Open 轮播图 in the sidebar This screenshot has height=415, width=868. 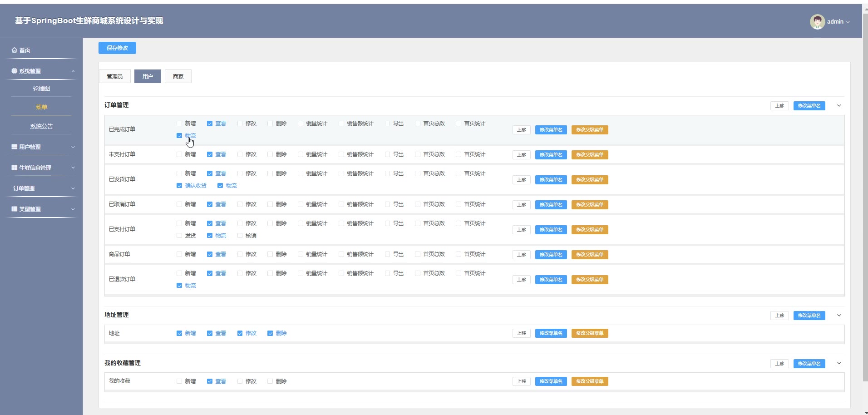[x=41, y=89]
